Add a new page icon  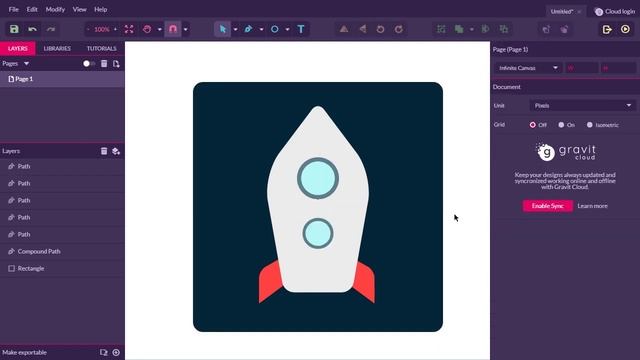click(x=116, y=64)
